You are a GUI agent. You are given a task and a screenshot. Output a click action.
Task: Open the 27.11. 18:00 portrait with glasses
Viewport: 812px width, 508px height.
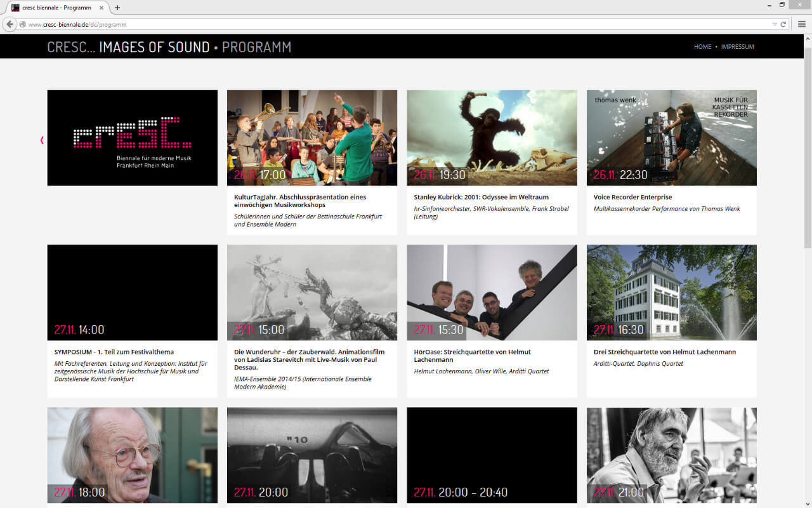click(x=133, y=455)
